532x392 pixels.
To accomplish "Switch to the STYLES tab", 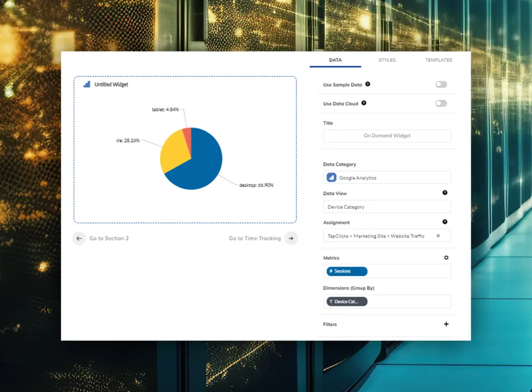I will click(x=387, y=60).
